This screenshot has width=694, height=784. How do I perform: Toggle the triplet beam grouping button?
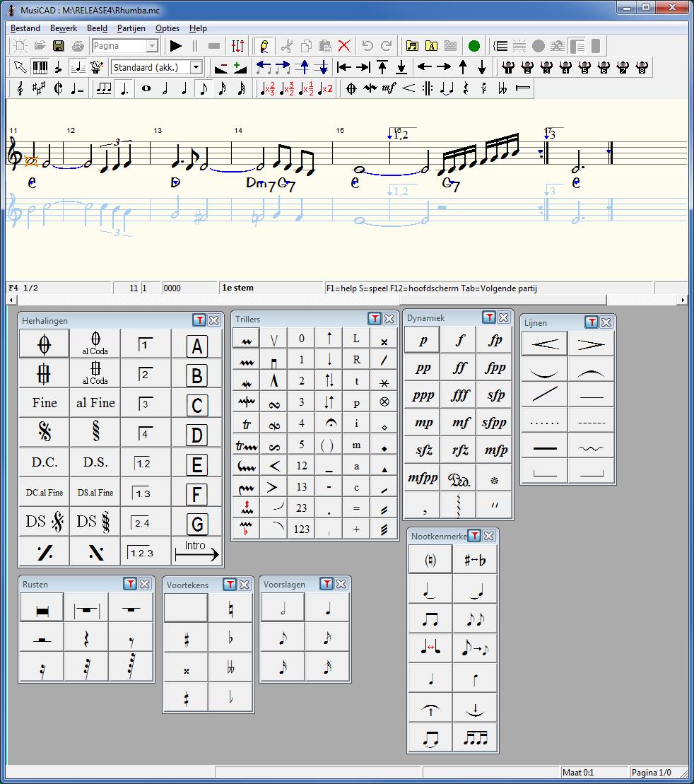click(x=103, y=88)
